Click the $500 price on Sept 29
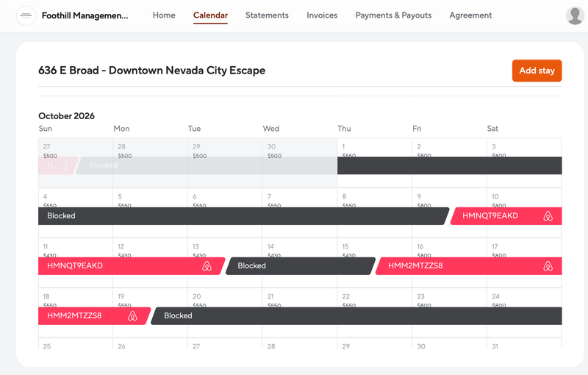 point(199,156)
